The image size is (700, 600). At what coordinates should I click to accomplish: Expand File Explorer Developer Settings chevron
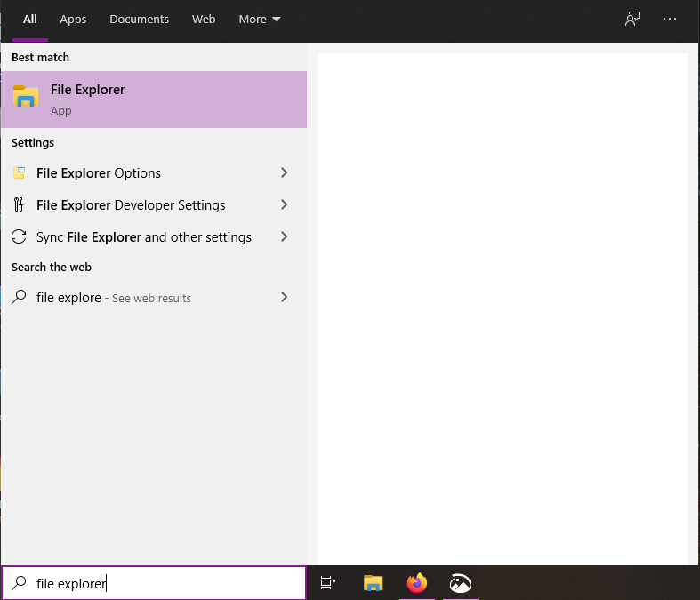(x=284, y=205)
